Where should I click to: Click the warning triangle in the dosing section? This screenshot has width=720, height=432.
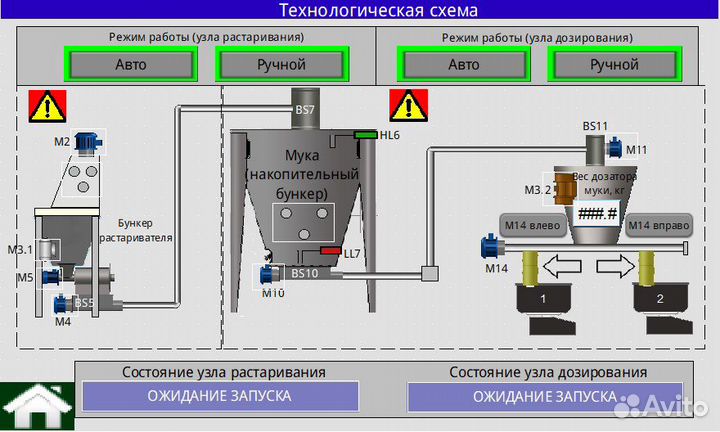point(409,106)
